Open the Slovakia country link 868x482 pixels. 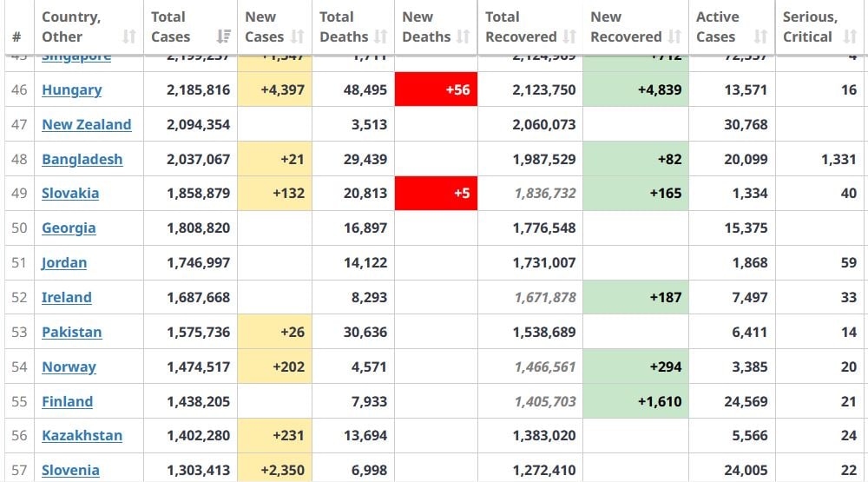click(x=70, y=194)
